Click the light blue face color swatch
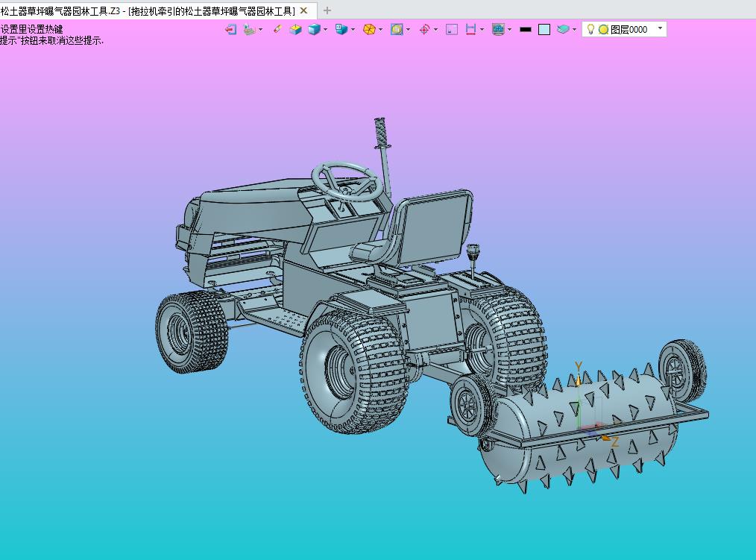 coord(544,29)
